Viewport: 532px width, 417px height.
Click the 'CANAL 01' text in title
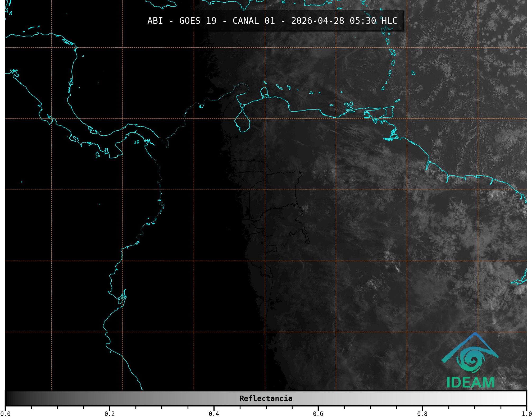253,21
